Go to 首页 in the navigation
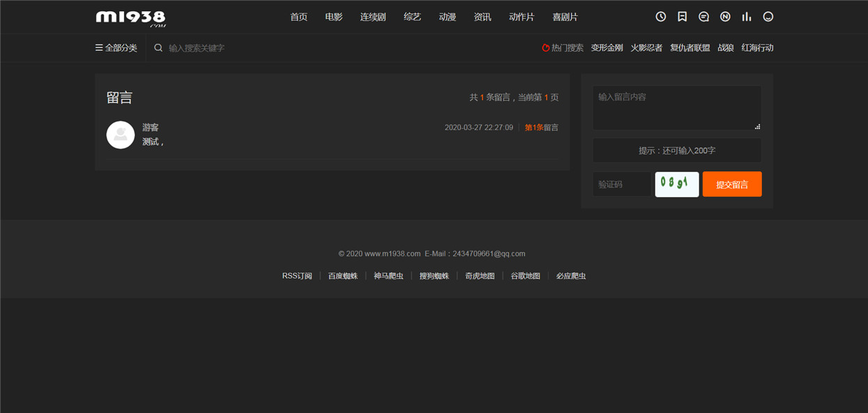The width and height of the screenshot is (868, 413). (x=299, y=17)
